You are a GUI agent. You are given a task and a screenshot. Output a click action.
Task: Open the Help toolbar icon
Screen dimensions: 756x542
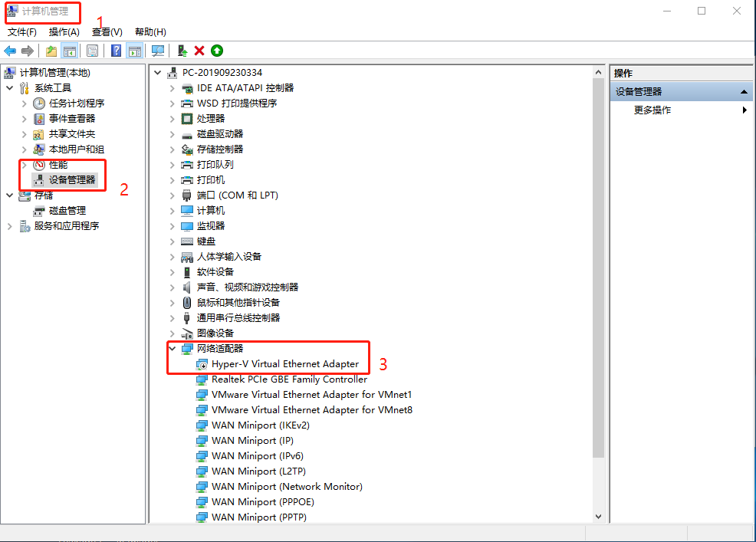pyautogui.click(x=117, y=51)
